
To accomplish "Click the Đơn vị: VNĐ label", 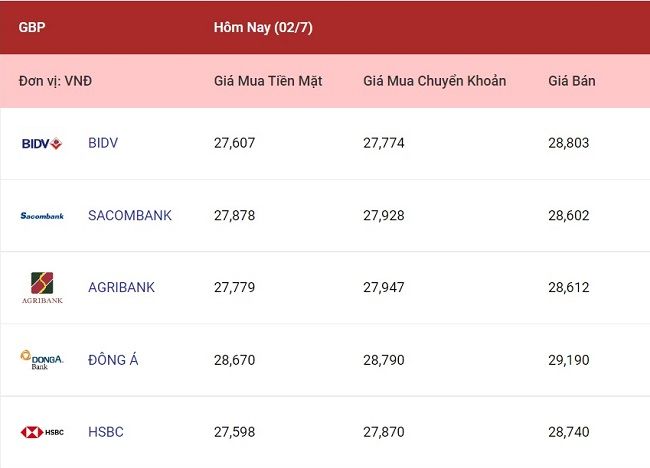I will 55,81.
